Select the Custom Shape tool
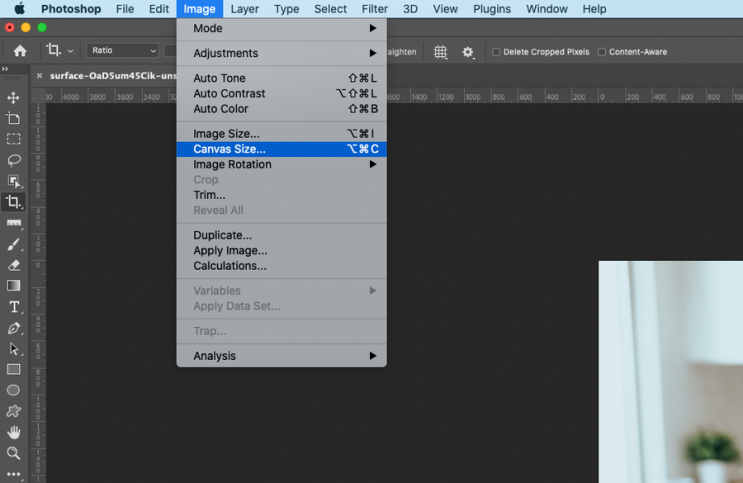The image size is (743, 483). tap(13, 411)
